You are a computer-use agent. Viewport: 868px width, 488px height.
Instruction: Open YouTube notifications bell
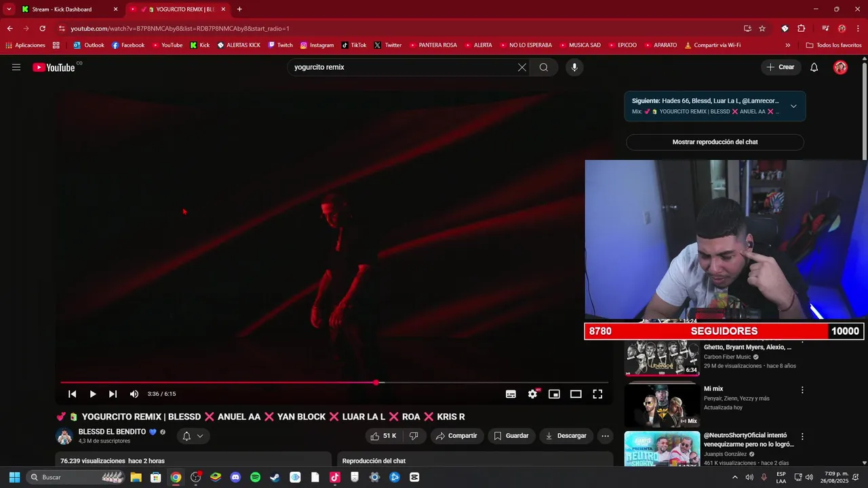point(814,67)
